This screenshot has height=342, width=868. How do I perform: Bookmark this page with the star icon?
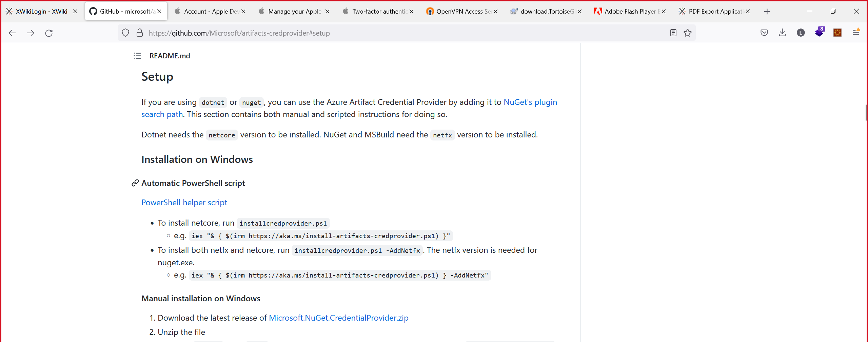coord(688,33)
